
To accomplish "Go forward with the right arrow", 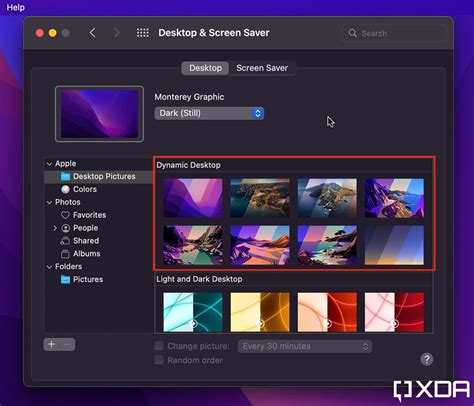I will tap(116, 33).
